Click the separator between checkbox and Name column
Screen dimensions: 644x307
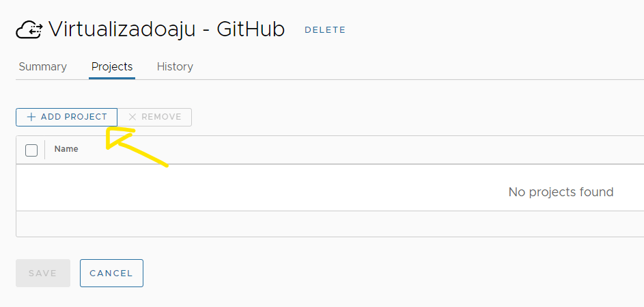(45, 150)
